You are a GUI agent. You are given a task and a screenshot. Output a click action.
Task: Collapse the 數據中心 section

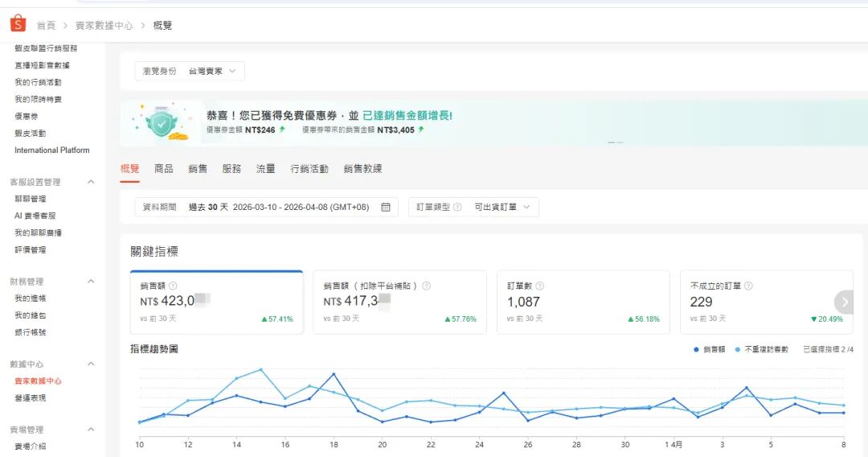click(x=91, y=364)
